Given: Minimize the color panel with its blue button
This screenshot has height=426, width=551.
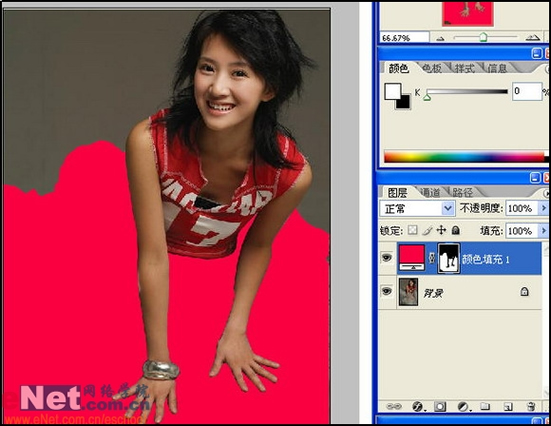Looking at the screenshot, I should (536, 53).
